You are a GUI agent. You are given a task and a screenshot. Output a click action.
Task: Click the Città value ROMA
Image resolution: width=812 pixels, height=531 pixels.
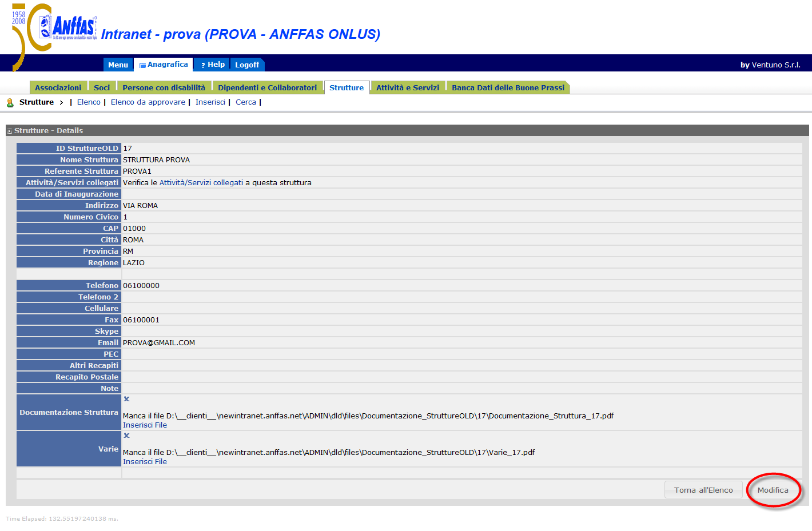pyautogui.click(x=133, y=240)
